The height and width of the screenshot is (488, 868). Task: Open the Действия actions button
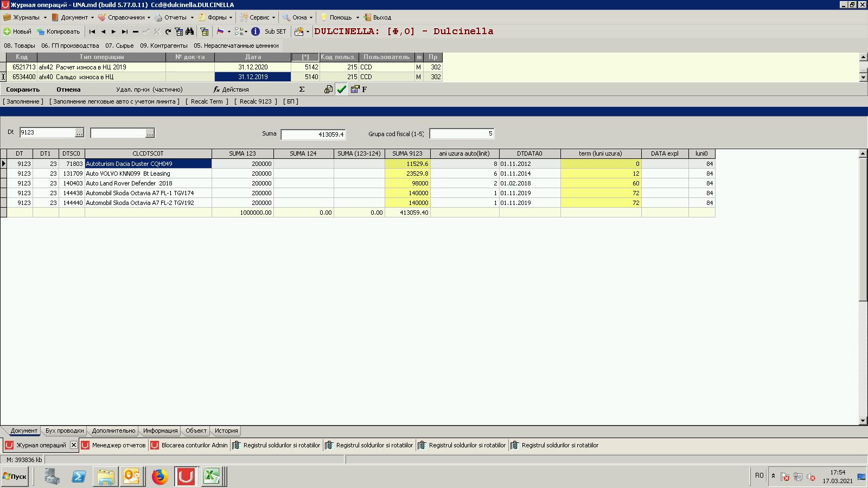pyautogui.click(x=231, y=89)
